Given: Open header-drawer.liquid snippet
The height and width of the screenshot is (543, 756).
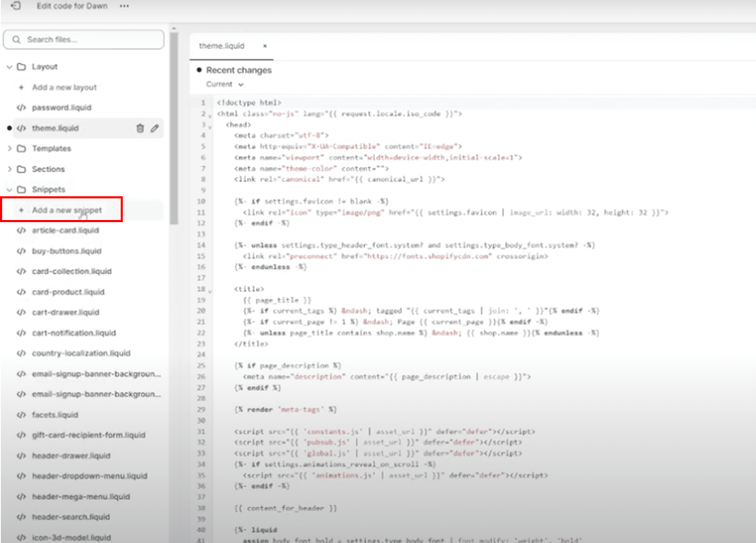Looking at the screenshot, I should (71, 456).
